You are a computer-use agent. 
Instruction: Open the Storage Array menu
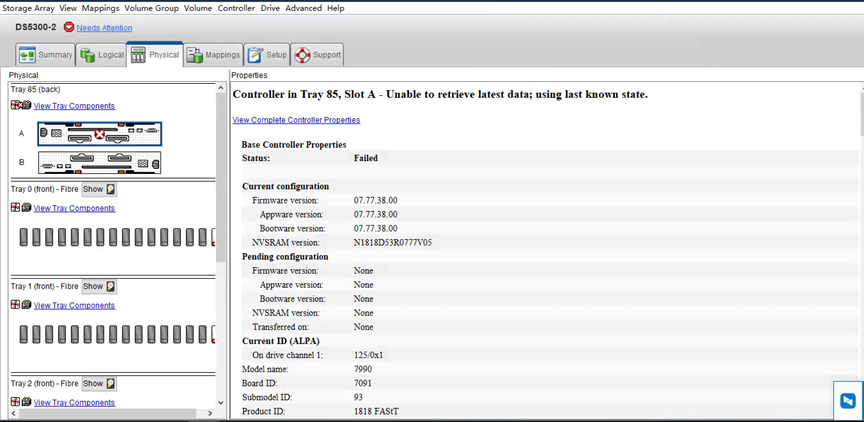[28, 8]
